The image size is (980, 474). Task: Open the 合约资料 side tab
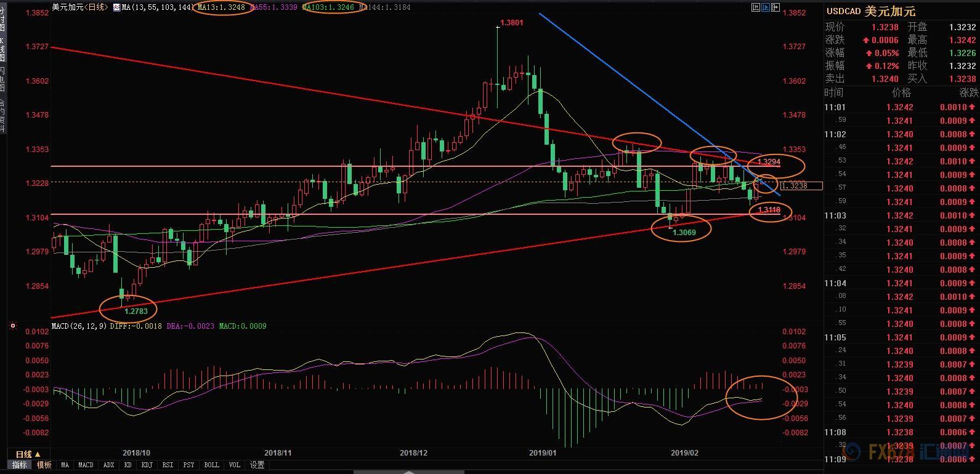point(2,115)
